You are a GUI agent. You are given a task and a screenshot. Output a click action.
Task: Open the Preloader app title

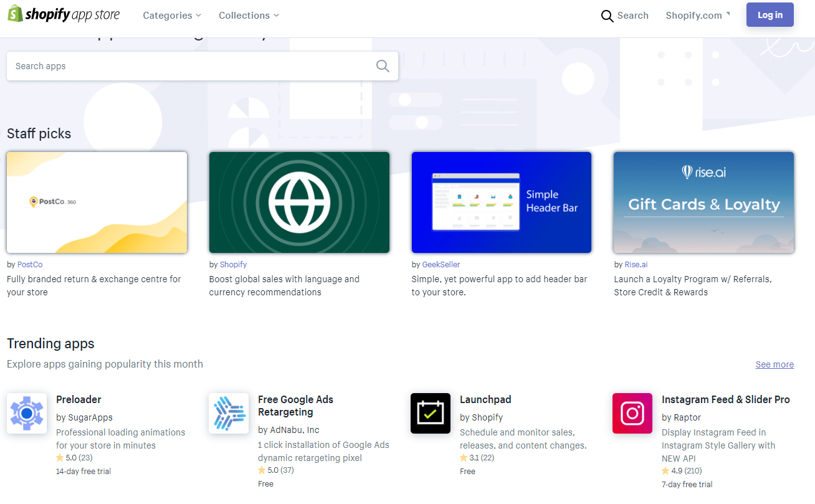coord(79,399)
